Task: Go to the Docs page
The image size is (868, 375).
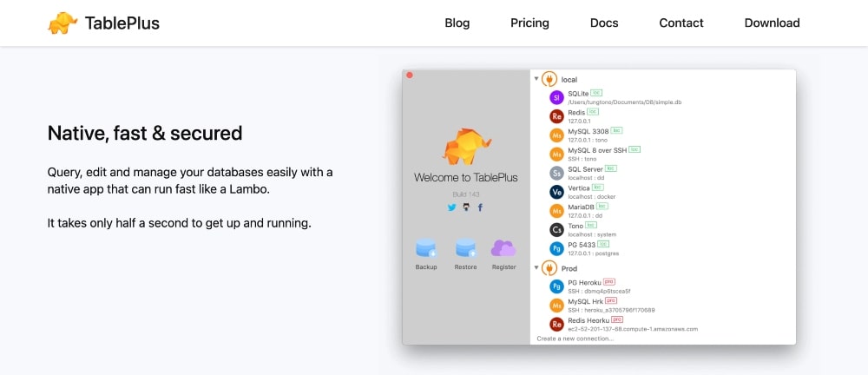Action: 604,23
